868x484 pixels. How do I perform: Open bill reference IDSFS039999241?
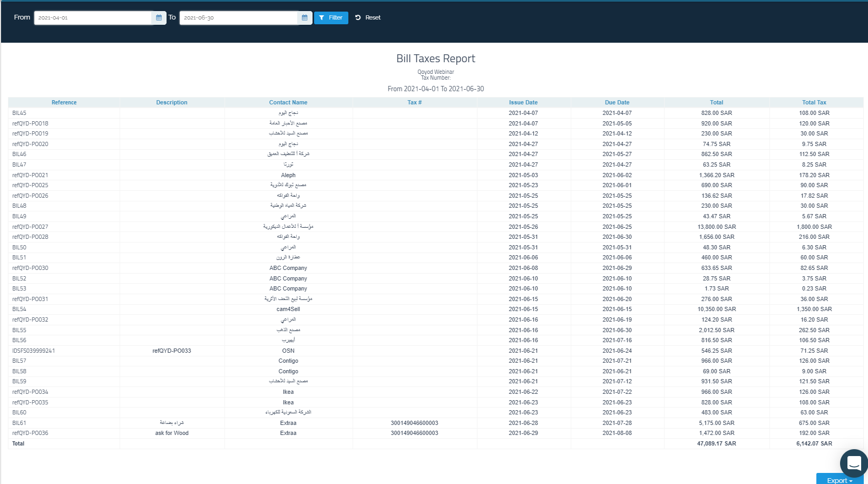pyautogui.click(x=34, y=351)
